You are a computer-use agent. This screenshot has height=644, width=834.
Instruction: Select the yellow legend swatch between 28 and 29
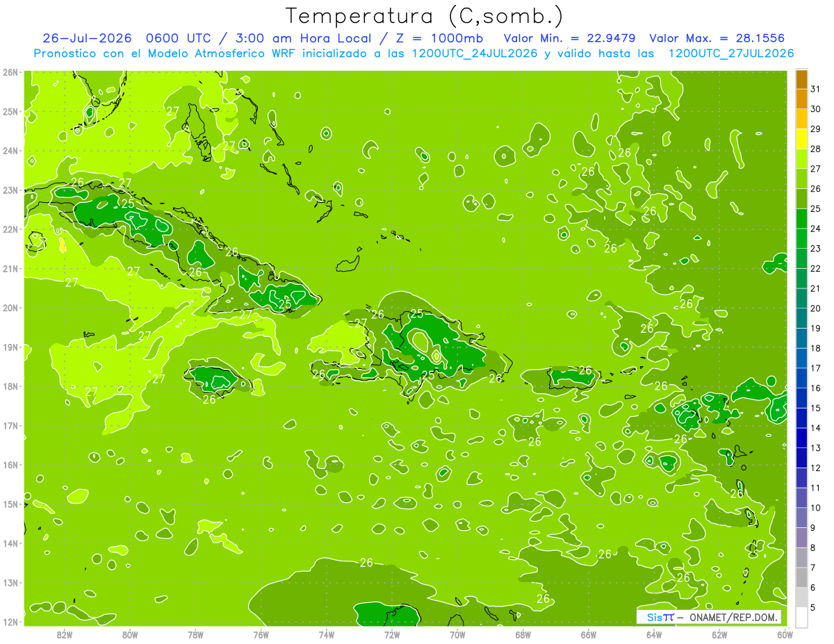tap(801, 139)
